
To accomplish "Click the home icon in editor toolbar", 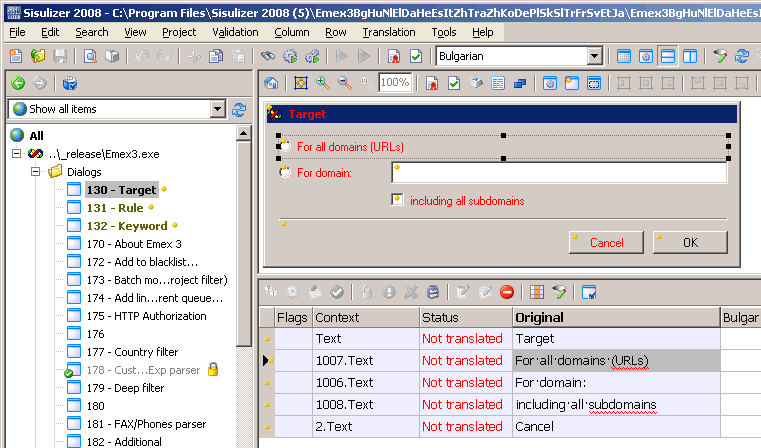I will 271,83.
